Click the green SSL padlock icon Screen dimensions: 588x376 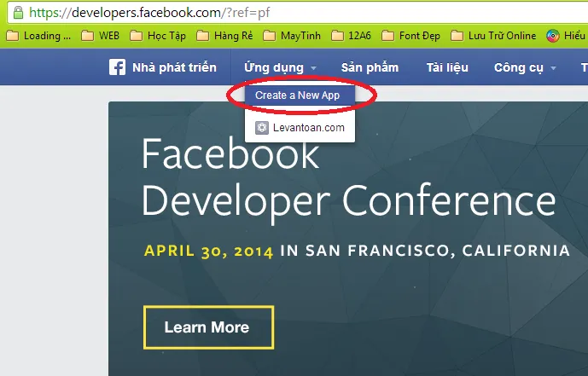coord(18,13)
